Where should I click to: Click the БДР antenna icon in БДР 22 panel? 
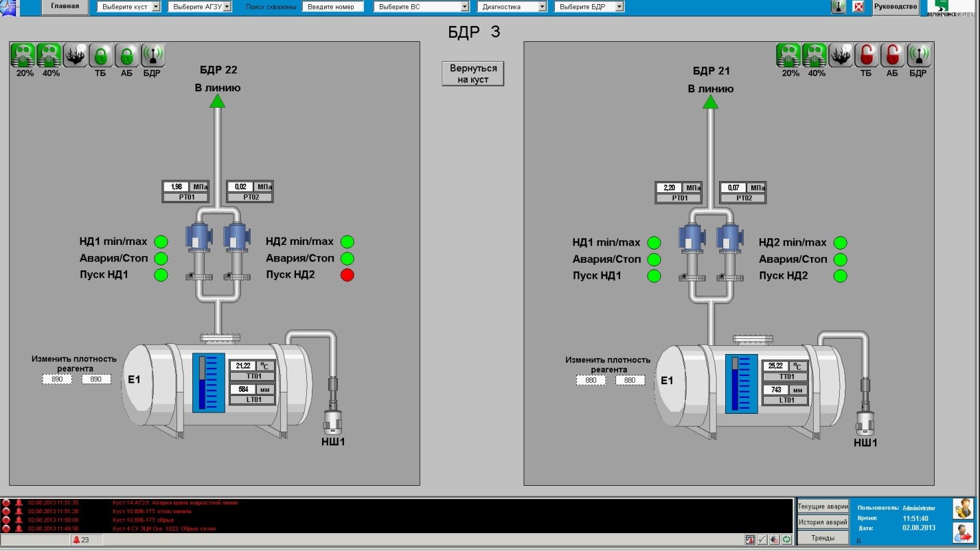click(152, 55)
